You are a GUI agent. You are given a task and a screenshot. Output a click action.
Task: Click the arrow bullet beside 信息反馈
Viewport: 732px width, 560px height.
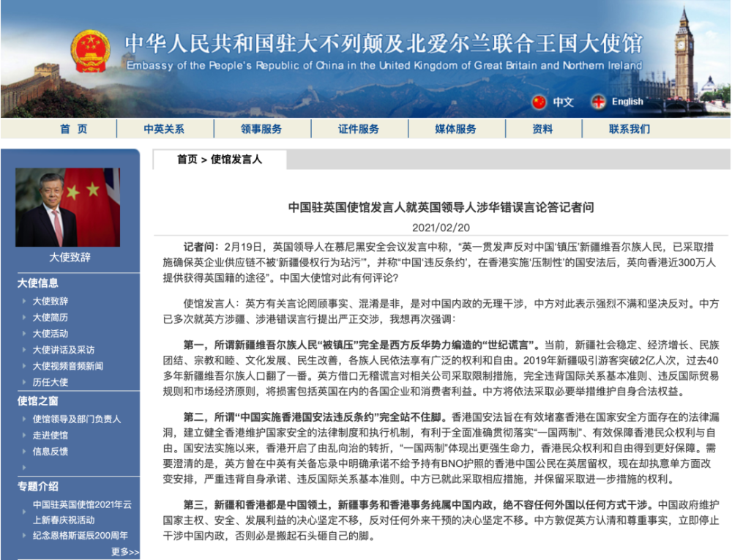coord(24,452)
